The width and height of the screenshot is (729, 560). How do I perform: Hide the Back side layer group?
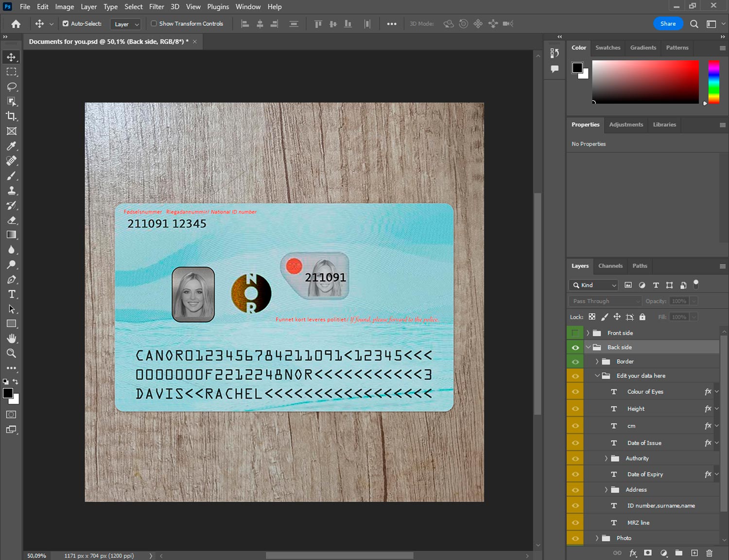point(575,348)
